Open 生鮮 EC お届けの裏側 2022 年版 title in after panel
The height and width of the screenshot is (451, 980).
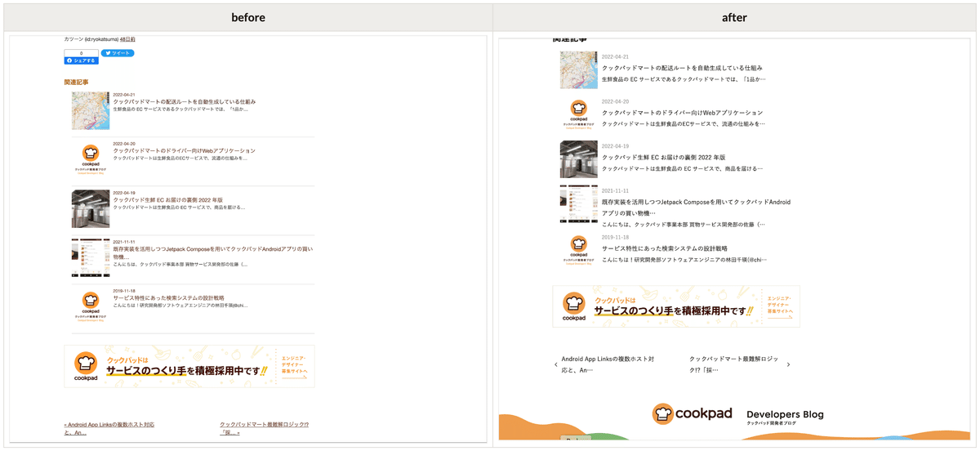663,157
